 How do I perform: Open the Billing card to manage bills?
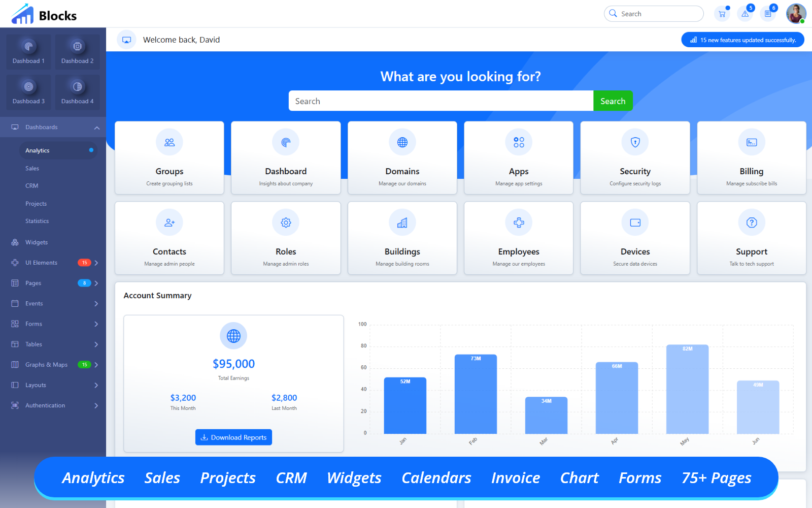[751, 157]
